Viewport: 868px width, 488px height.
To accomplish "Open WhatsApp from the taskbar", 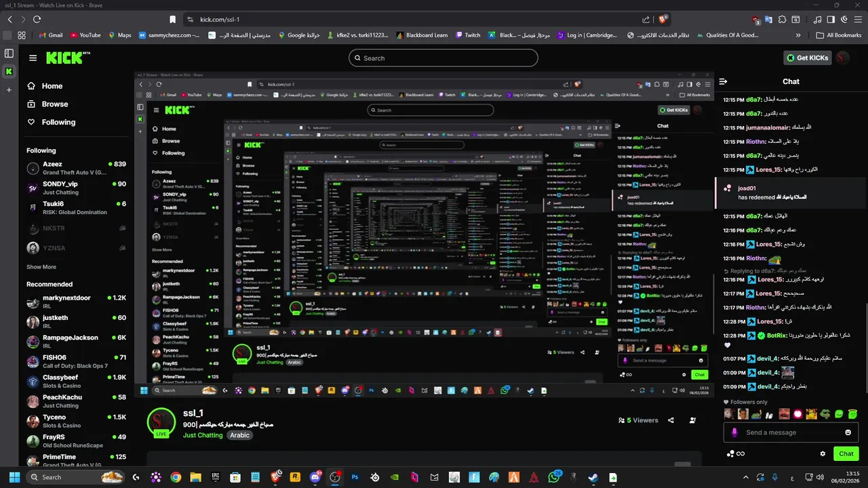I will 554,477.
